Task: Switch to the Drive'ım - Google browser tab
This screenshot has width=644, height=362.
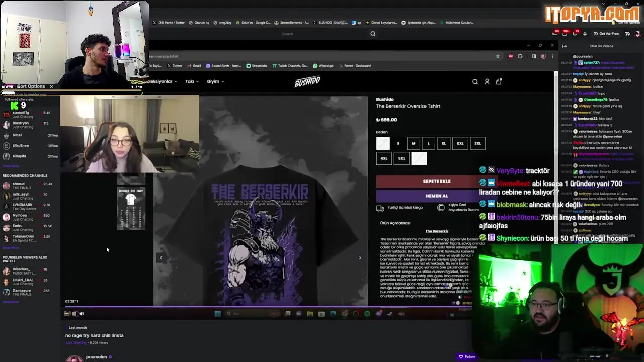Action: 253,23
